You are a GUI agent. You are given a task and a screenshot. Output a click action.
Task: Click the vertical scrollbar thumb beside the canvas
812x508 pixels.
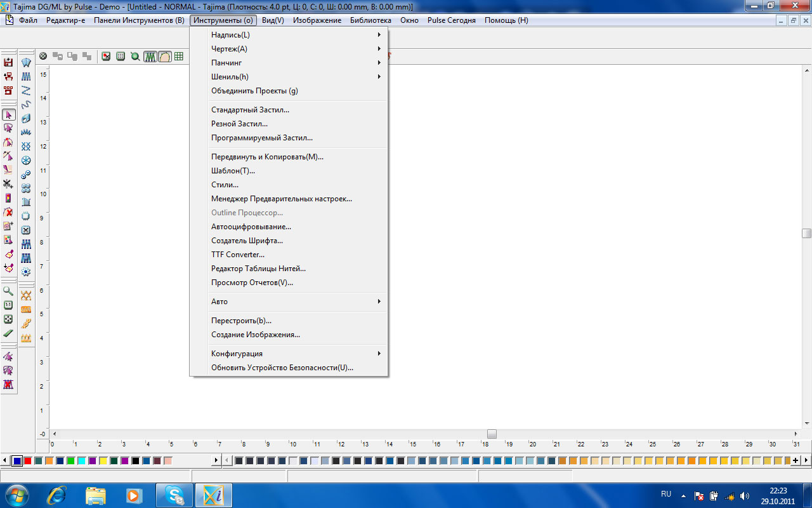tap(806, 233)
